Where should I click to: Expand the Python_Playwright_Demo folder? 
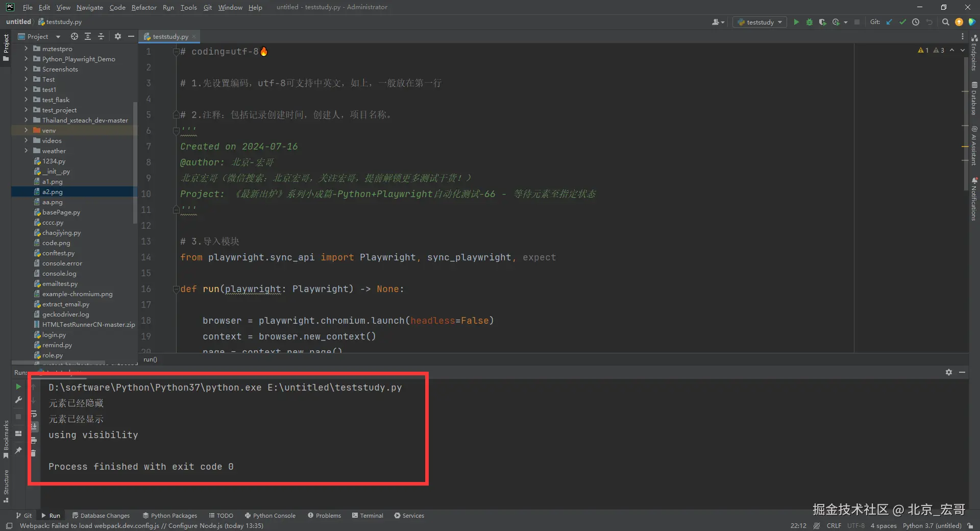[x=26, y=59]
